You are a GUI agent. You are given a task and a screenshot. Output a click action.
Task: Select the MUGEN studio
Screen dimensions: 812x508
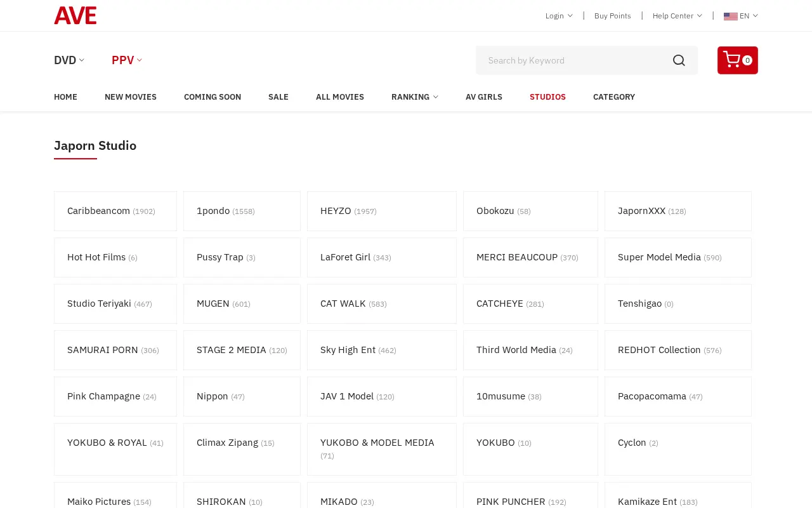(x=242, y=304)
